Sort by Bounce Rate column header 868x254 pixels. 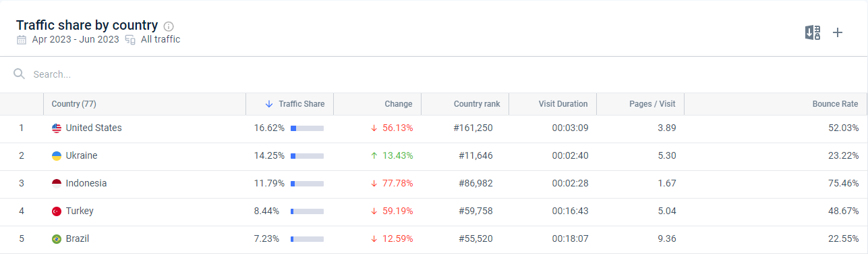coord(776,104)
